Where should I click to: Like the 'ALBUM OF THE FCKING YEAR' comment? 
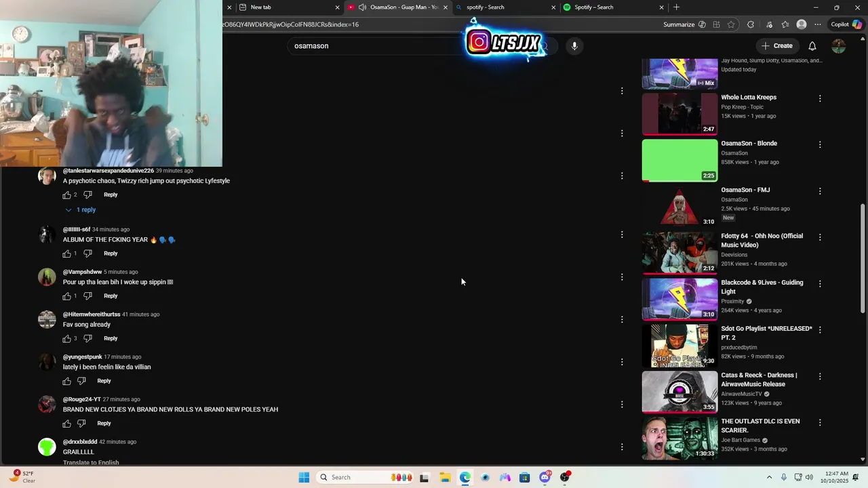66,253
